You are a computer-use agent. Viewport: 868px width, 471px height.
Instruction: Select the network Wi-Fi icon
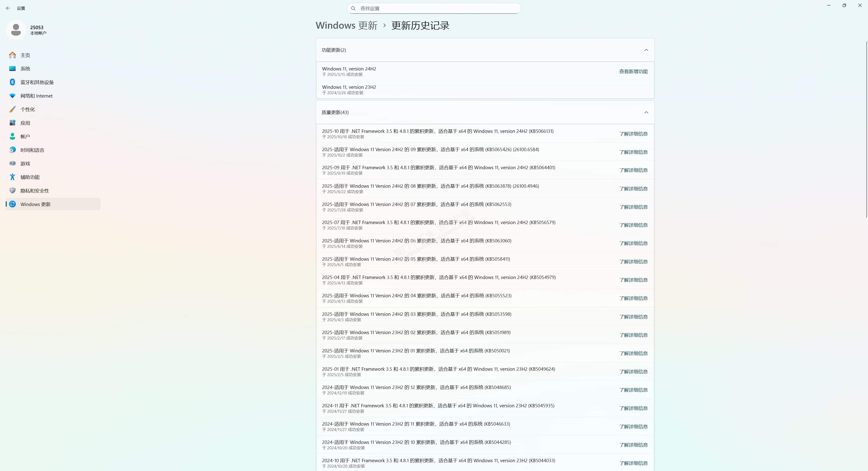tap(12, 96)
